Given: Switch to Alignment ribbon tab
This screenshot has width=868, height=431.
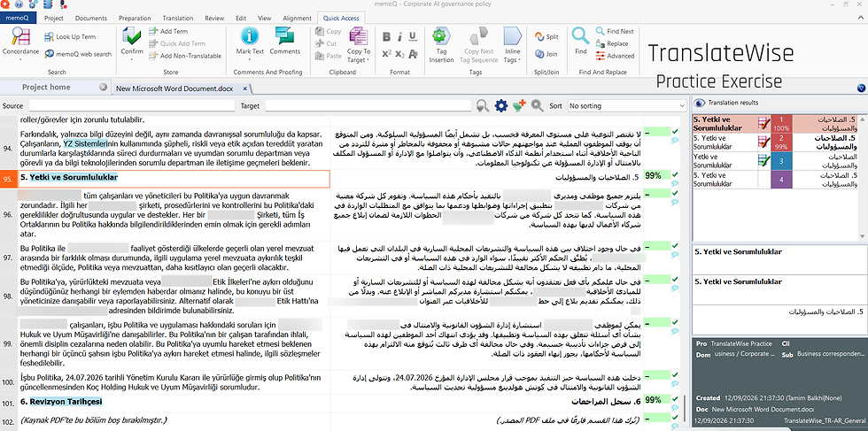Looking at the screenshot, I should click(297, 19).
